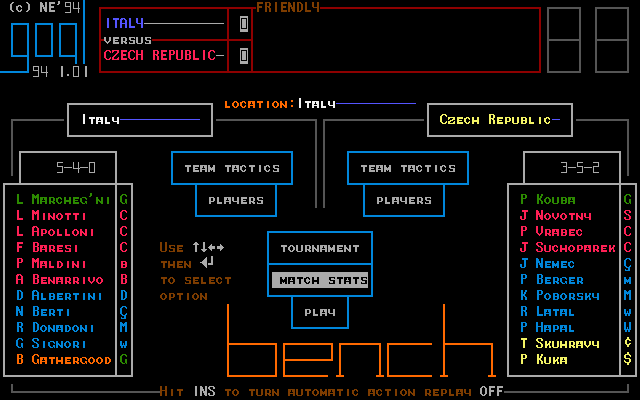The width and height of the screenshot is (640, 400).
Task: Click Italy's score digit in header
Action: 244,23
